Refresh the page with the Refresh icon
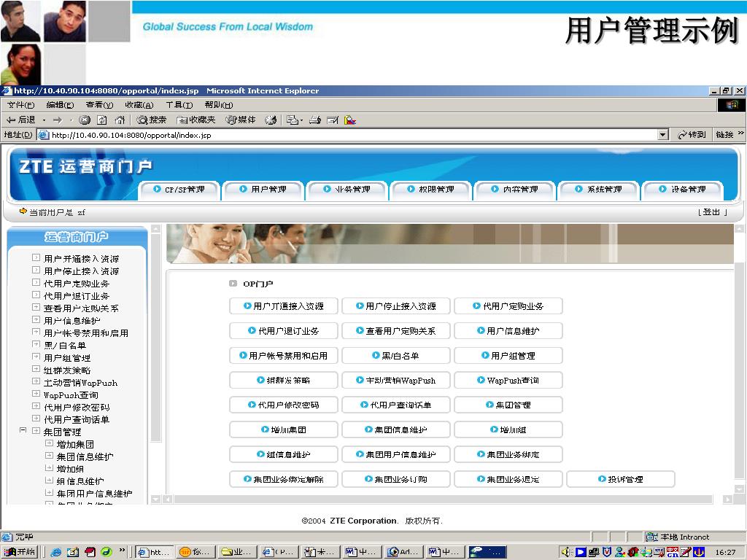Viewport: 747px width, 560px height. point(102,120)
